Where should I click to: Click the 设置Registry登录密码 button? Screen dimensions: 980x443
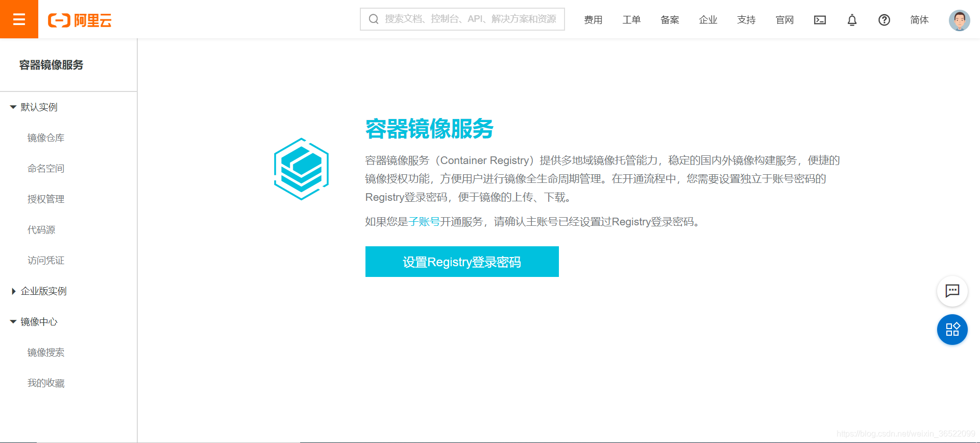click(462, 262)
